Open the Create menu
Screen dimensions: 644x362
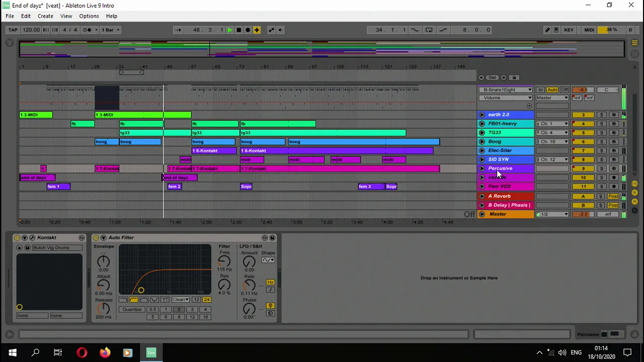45,16
